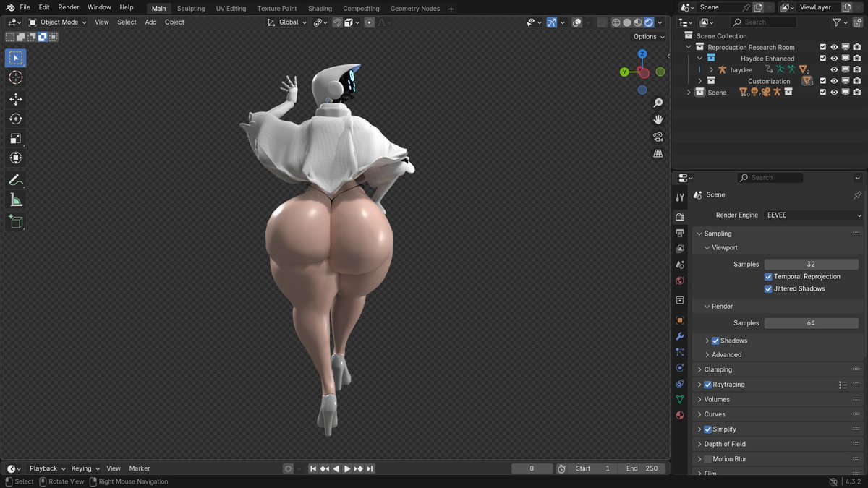The image size is (868, 488).
Task: Open the Modifiers properties tab
Action: coord(680,336)
